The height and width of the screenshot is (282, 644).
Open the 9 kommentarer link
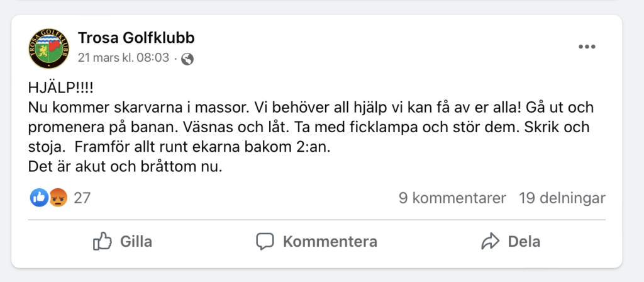(452, 198)
